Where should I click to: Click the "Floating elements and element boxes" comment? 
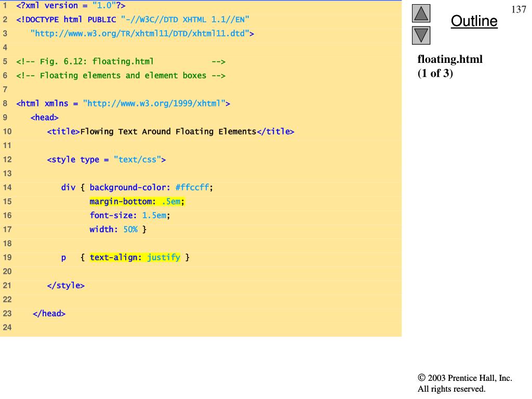[121, 75]
